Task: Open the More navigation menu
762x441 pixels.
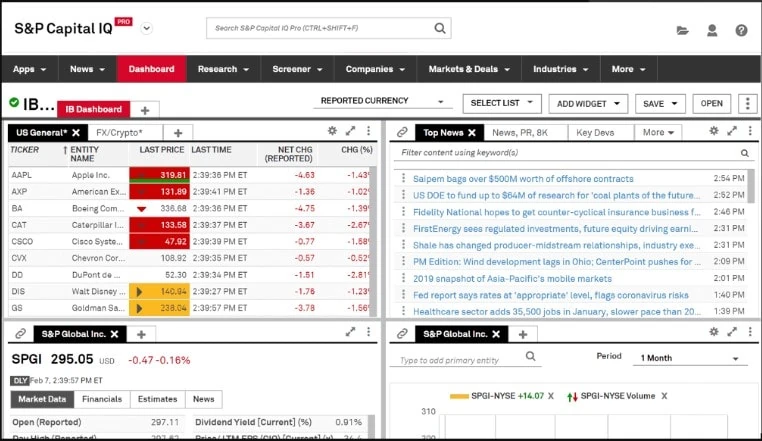Action: coord(629,69)
